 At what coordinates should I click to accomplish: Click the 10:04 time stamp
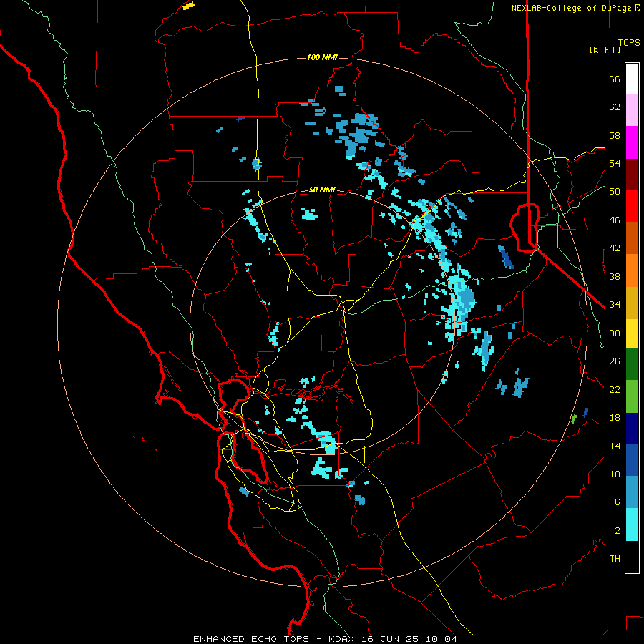[441, 639]
